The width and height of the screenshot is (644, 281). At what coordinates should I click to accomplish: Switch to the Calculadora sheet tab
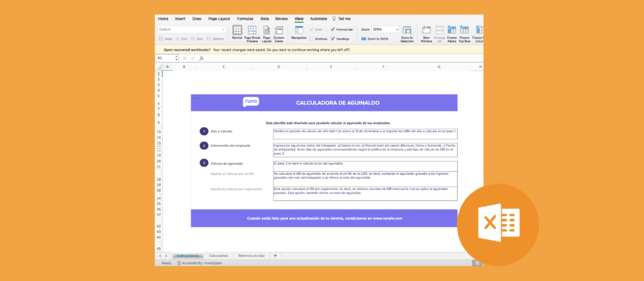click(x=218, y=256)
